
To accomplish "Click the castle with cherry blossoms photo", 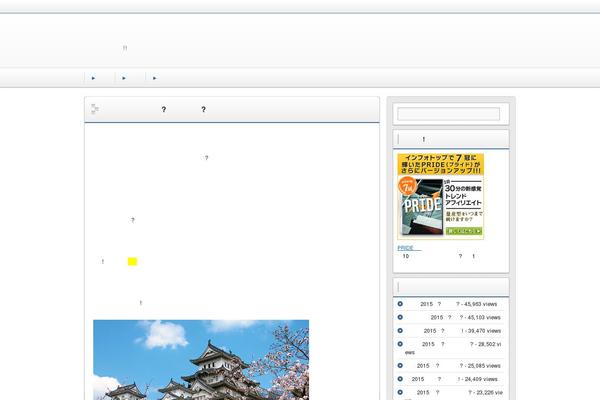I will click(x=201, y=360).
